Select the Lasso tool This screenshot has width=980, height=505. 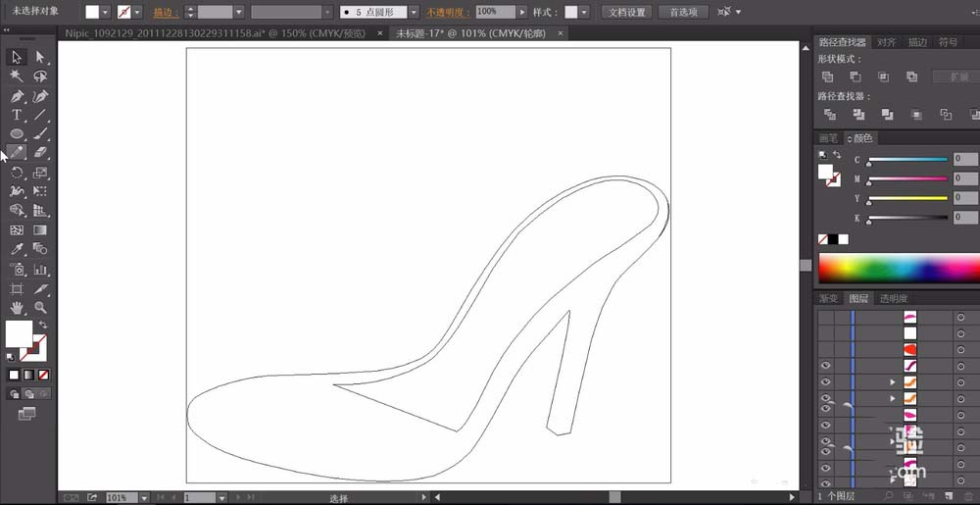coord(40,76)
